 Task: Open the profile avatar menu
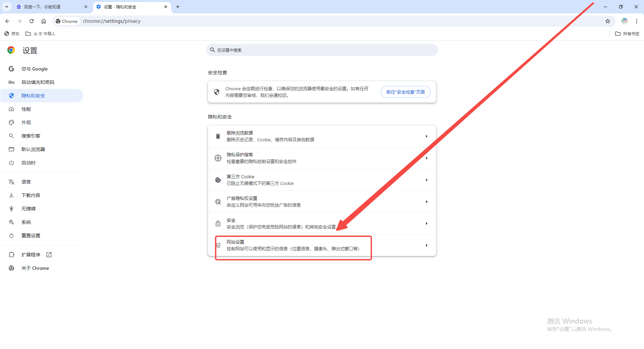625,21
